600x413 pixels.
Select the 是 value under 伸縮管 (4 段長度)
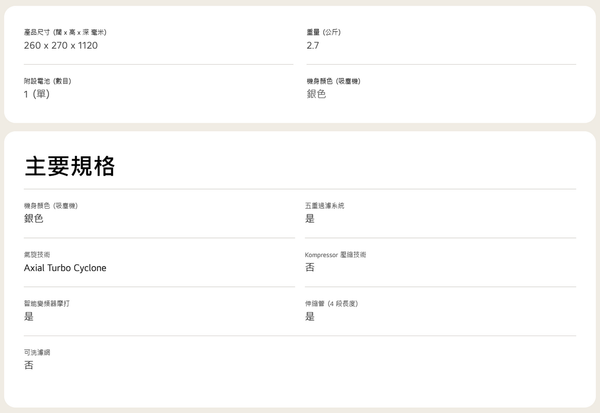coord(310,317)
